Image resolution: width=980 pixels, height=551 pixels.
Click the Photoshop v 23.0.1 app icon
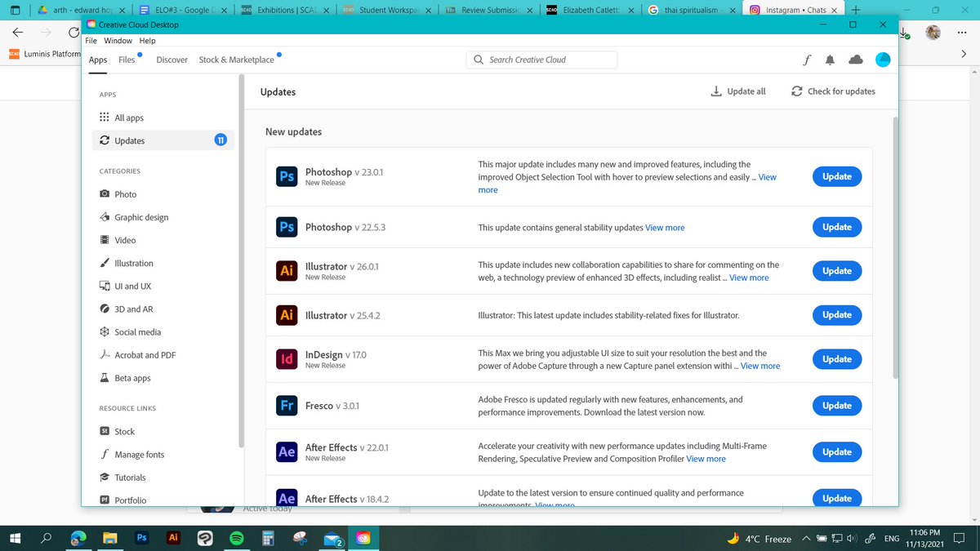tap(287, 176)
